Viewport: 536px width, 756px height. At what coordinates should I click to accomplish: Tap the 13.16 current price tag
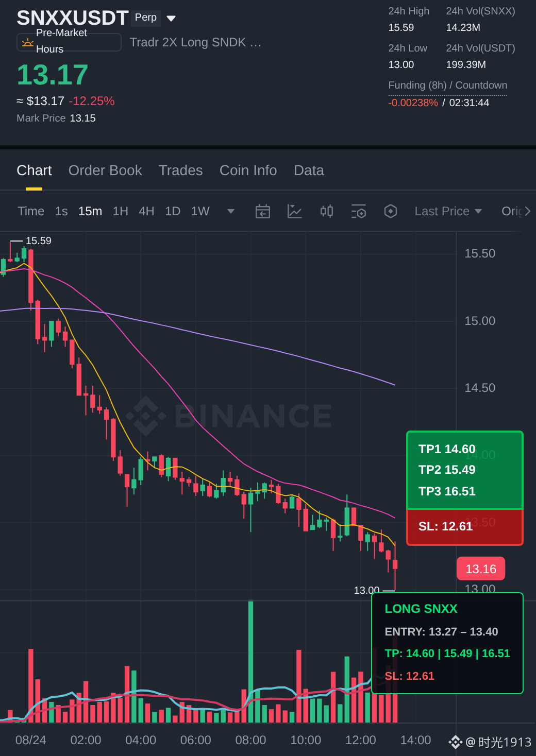pos(481,569)
